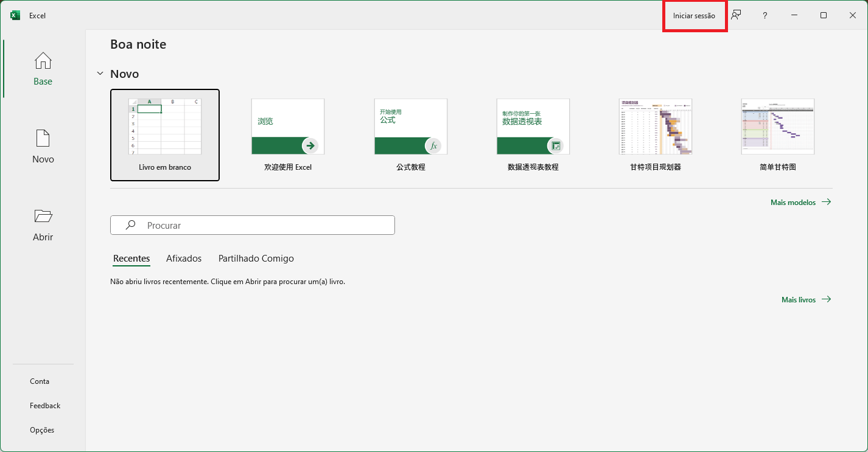Open the Abrir folder icon
Image resolution: width=868 pixels, height=452 pixels.
click(43, 216)
